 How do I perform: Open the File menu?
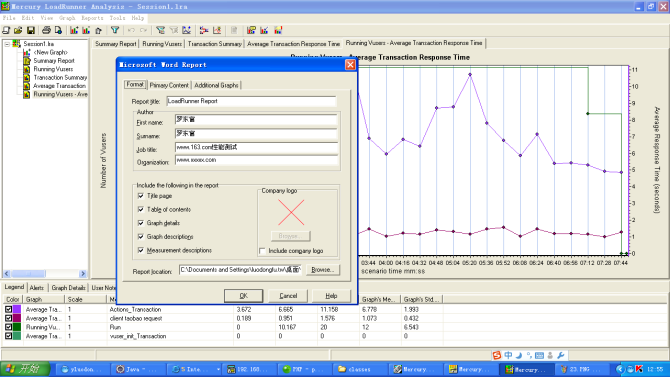(9, 18)
